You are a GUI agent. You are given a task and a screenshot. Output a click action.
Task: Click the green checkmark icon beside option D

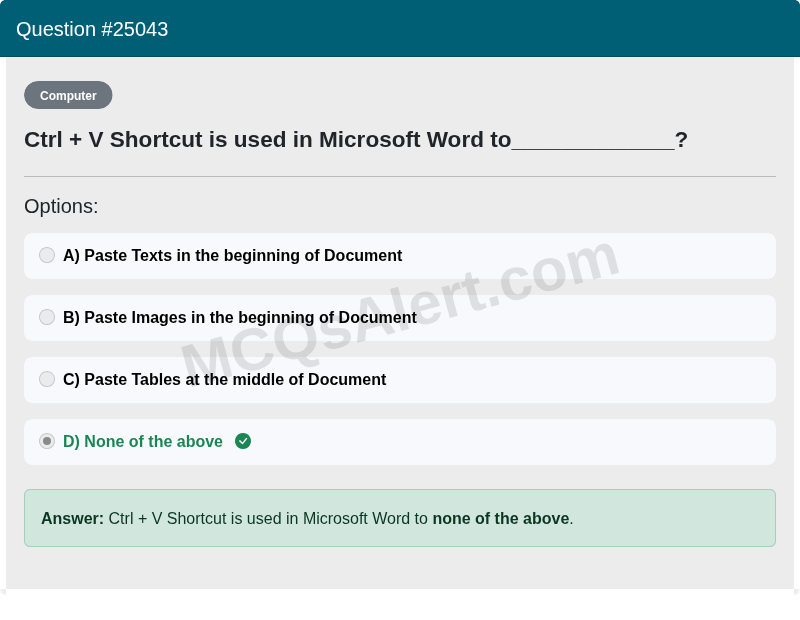pyautogui.click(x=243, y=441)
